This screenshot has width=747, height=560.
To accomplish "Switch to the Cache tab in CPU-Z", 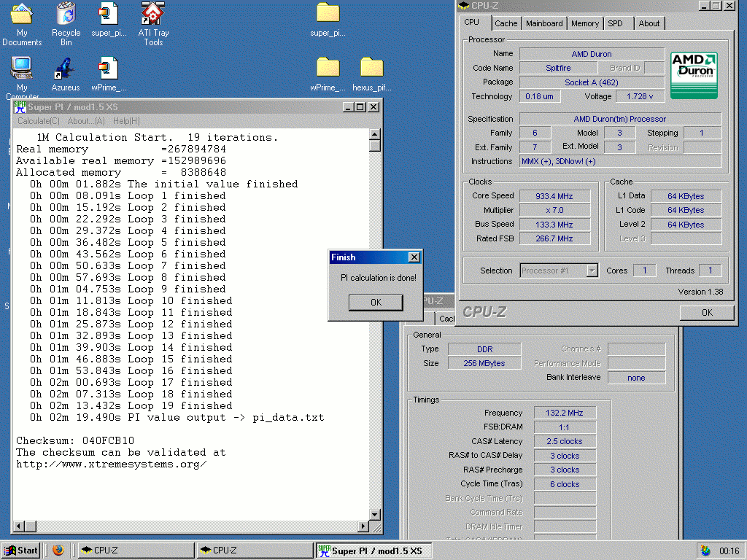I will (x=506, y=23).
